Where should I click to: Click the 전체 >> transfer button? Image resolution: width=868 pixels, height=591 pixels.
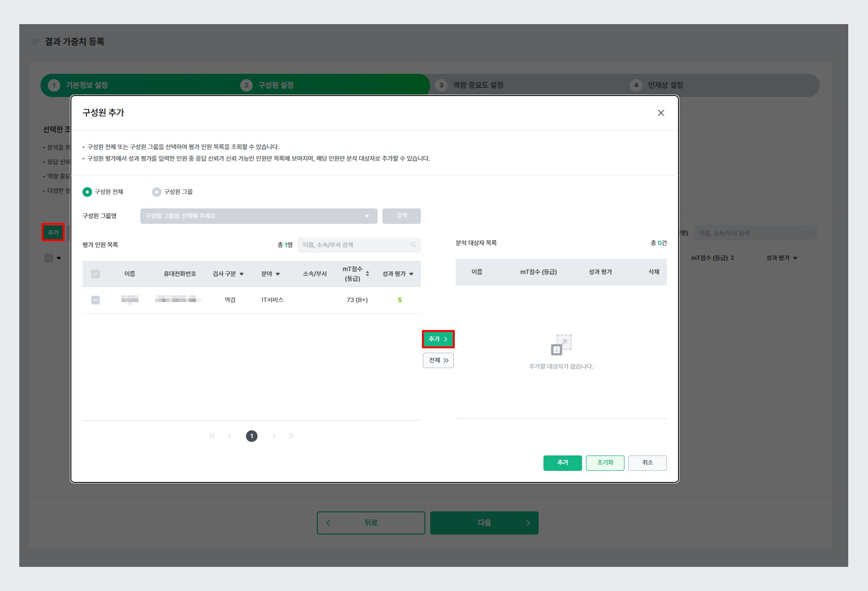click(438, 360)
